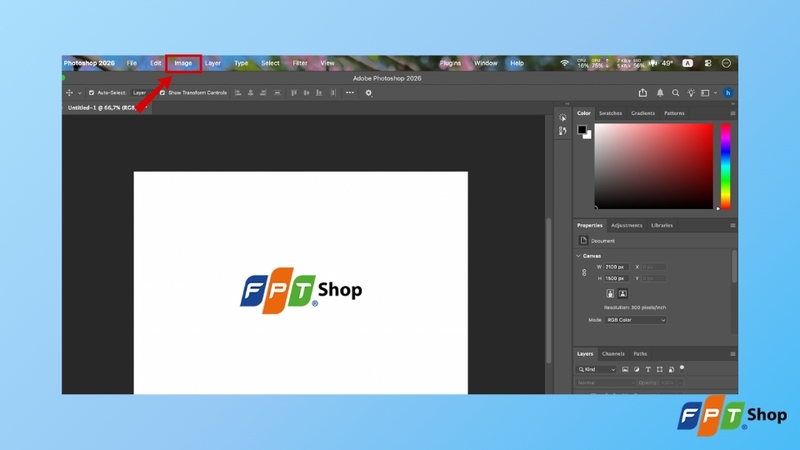Click the Align bottom edges icon

point(319,93)
